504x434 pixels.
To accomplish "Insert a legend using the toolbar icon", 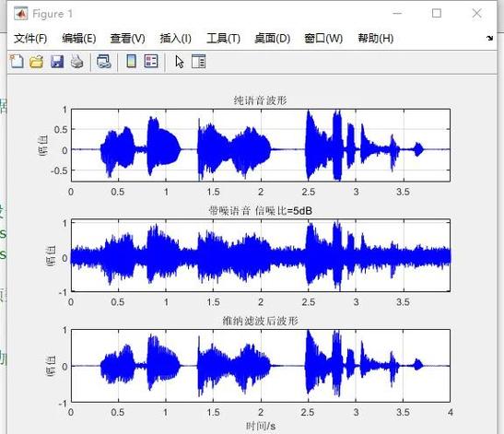I will [x=151, y=61].
